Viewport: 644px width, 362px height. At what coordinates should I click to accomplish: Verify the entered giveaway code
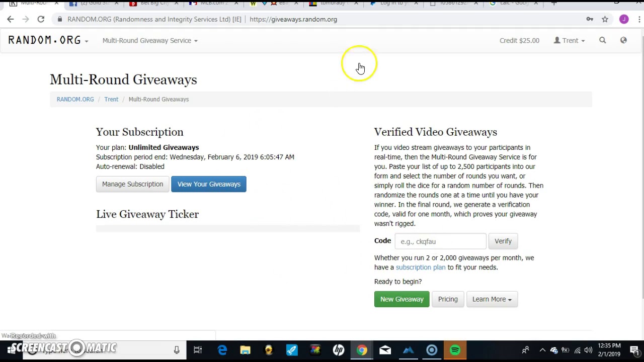[503, 241]
